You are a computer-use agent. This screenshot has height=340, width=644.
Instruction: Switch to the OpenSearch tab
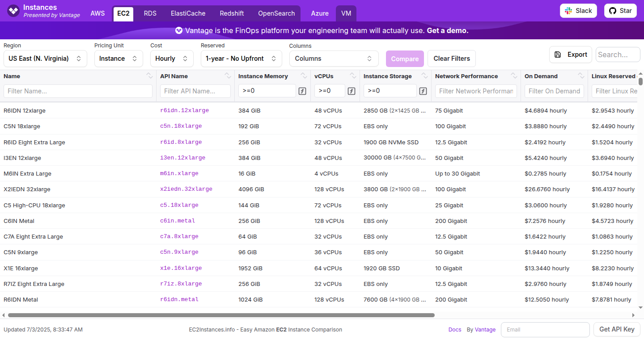[276, 13]
